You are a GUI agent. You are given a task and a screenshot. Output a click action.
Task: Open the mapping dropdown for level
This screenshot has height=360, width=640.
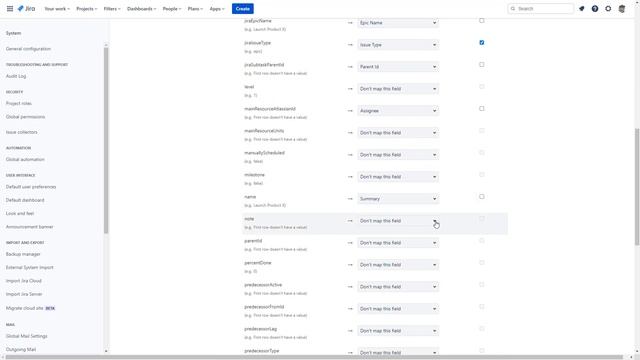pos(398,89)
